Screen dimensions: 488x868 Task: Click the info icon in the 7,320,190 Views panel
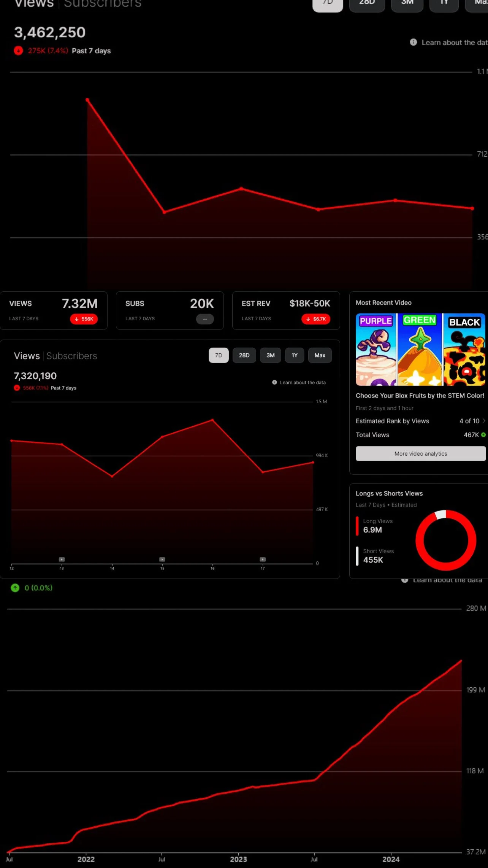(274, 382)
